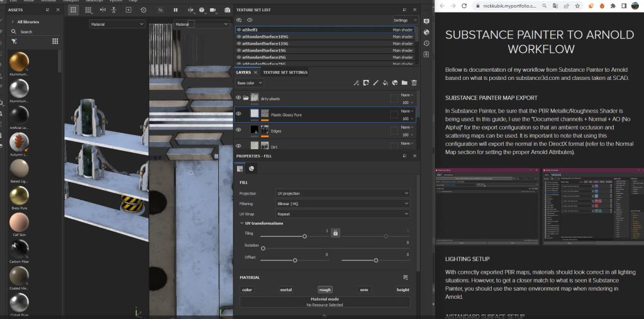Create a new folder in Layers panel
This screenshot has width=644, height=319.
(x=404, y=82)
